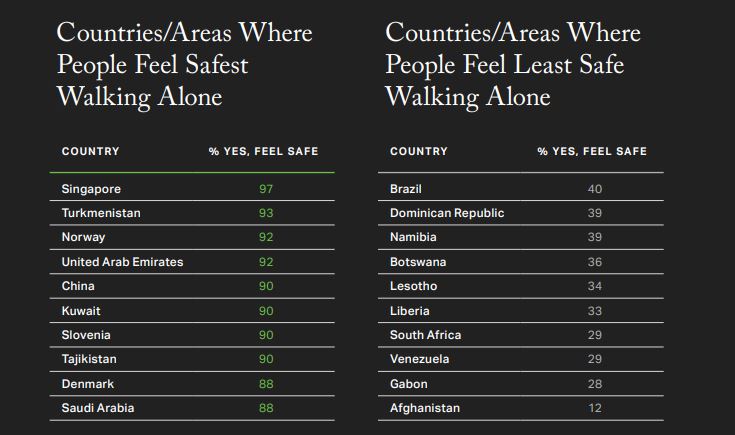The height and width of the screenshot is (435, 735).
Task: Click the Singapore row in safest table
Action: coord(91,189)
